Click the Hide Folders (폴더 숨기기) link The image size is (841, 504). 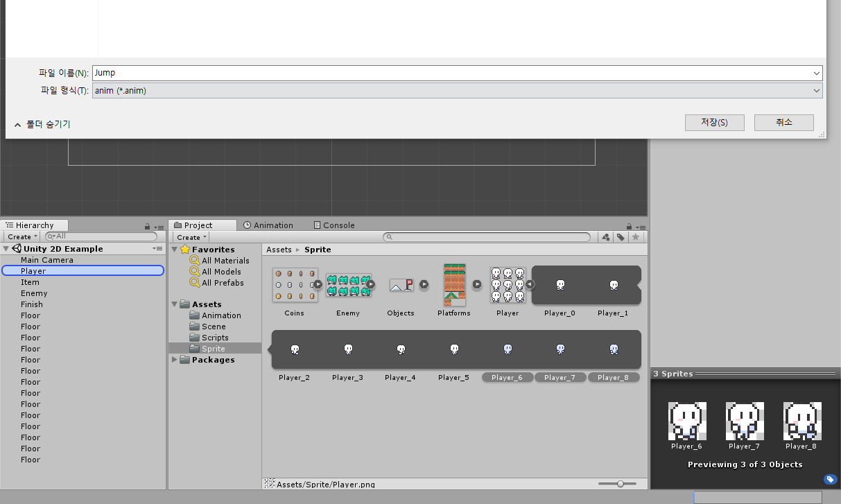click(42, 125)
